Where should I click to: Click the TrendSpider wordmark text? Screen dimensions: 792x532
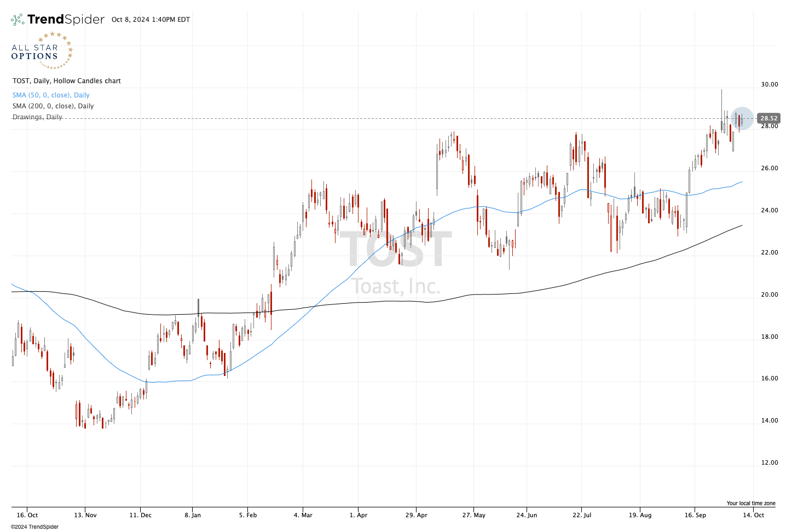tap(66, 20)
